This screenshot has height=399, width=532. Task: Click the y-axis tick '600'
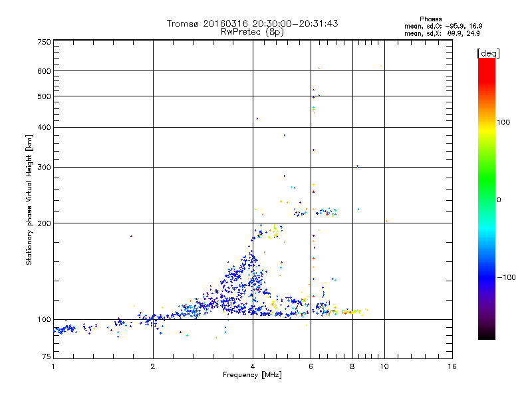click(x=44, y=71)
